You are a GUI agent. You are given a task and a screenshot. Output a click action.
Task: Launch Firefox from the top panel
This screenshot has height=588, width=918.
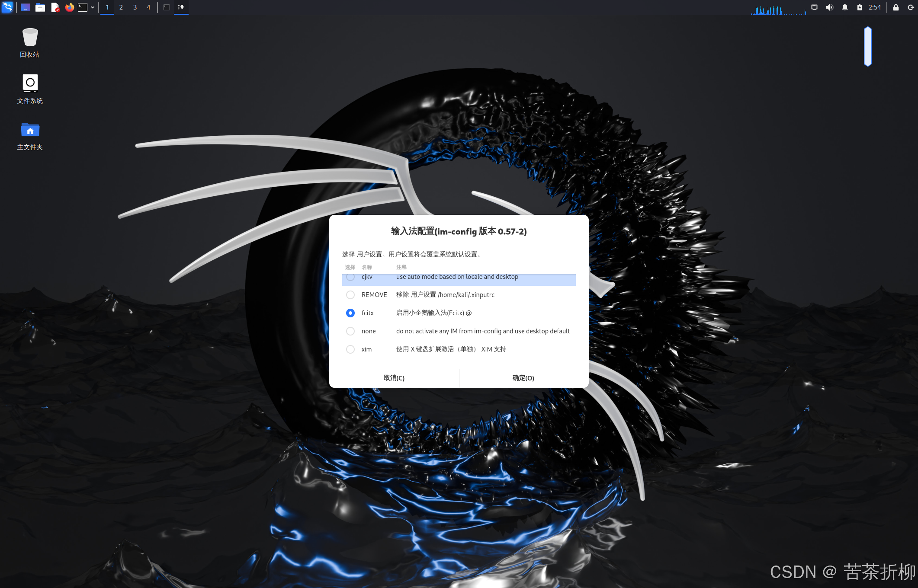point(69,7)
